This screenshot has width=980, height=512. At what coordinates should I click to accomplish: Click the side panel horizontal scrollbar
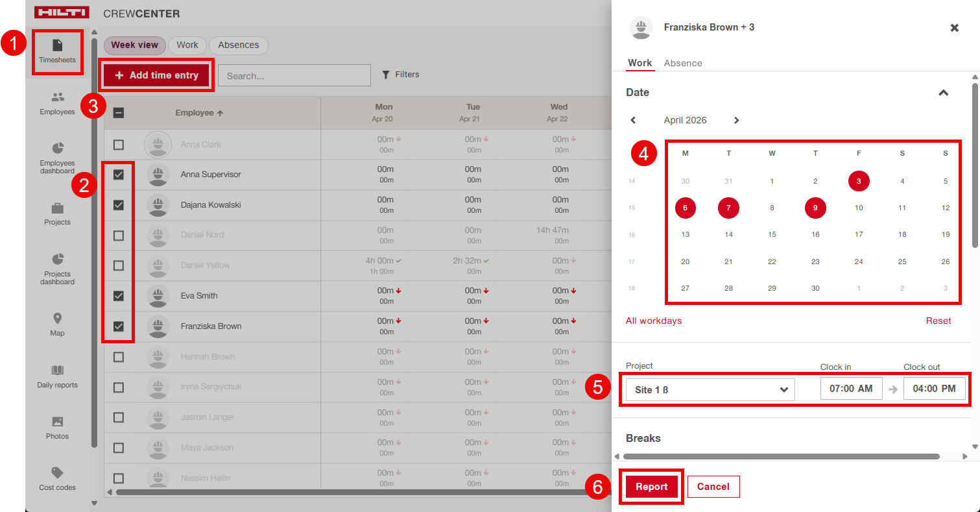(x=781, y=456)
